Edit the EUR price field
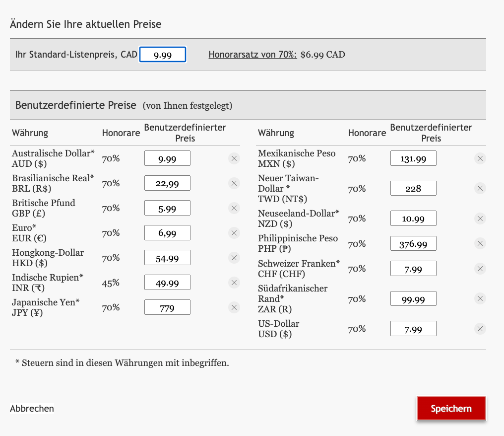Screen dimensions: 504x436 point(167,232)
